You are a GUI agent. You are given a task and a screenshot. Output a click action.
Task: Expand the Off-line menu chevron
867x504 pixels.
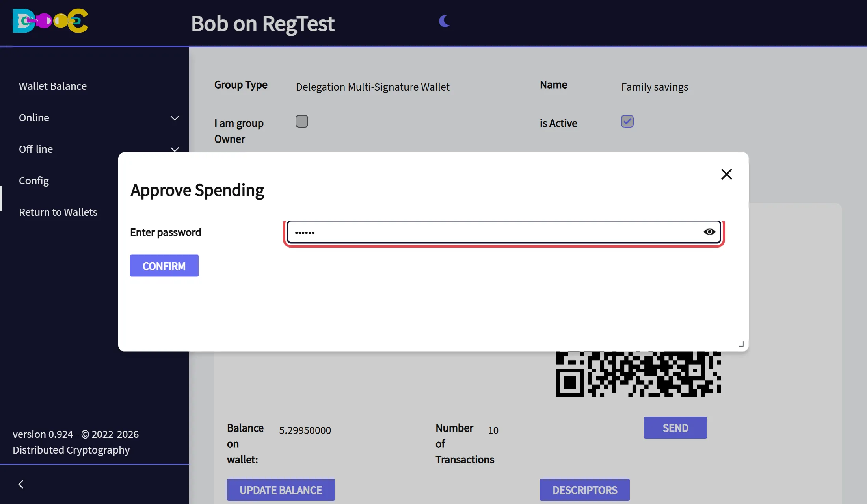(x=175, y=149)
